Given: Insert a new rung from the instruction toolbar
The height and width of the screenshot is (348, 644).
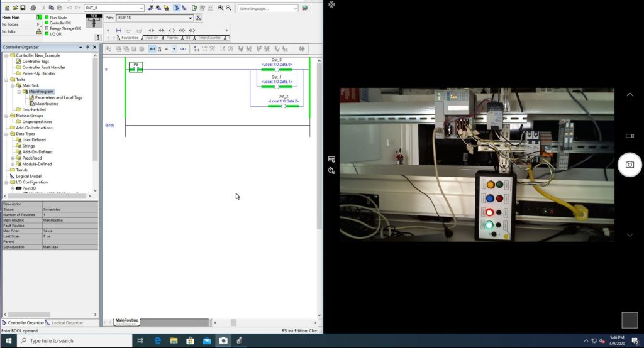Looking at the screenshot, I should (118, 30).
